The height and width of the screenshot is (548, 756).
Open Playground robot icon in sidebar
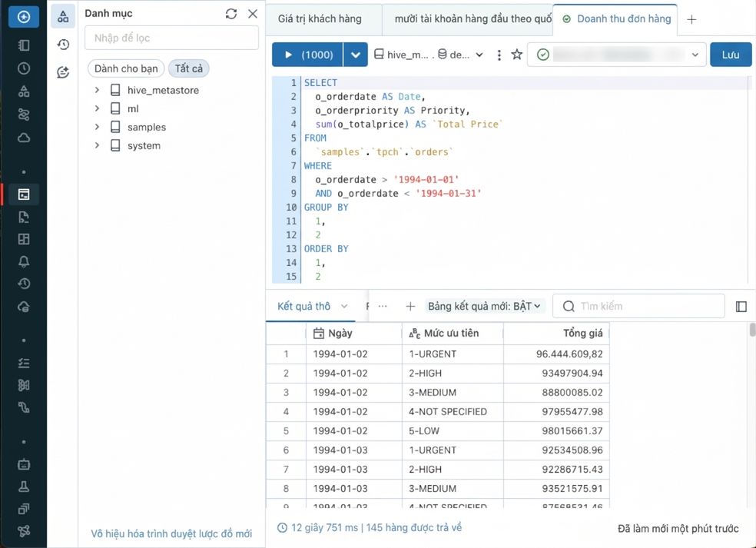24,464
